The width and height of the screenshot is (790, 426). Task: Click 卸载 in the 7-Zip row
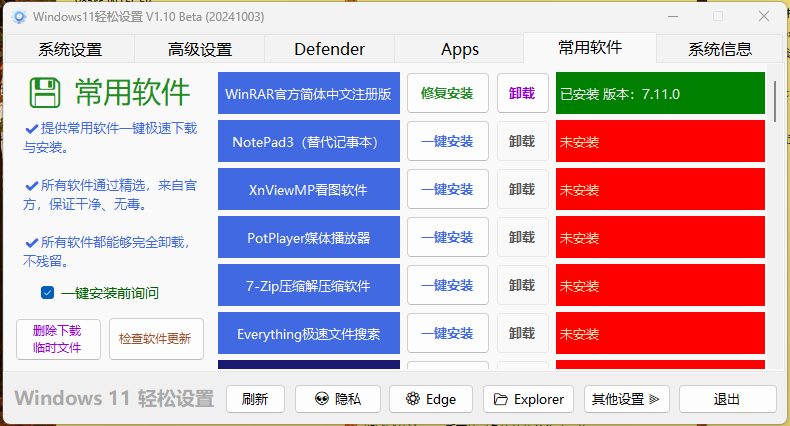click(x=522, y=285)
